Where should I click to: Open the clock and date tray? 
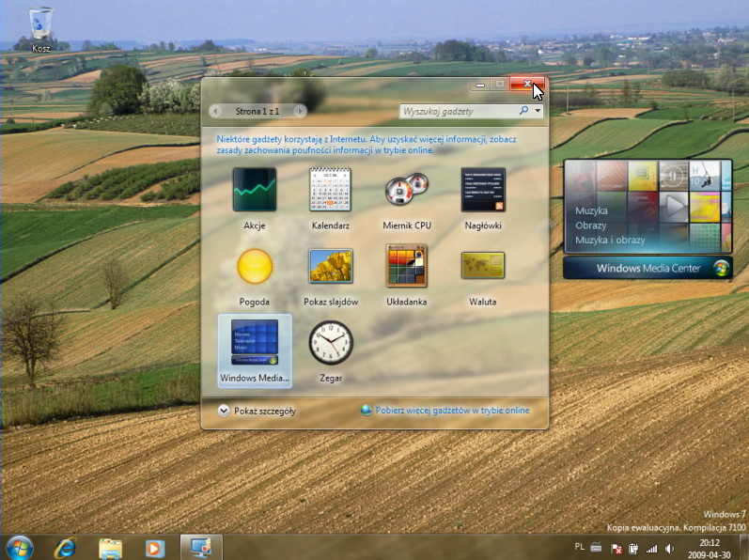(x=709, y=549)
